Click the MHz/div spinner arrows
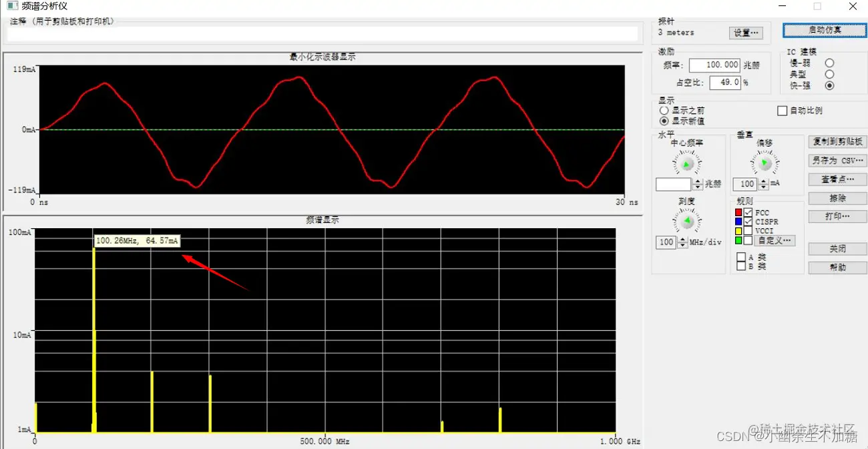The width and height of the screenshot is (868, 449). pos(682,242)
